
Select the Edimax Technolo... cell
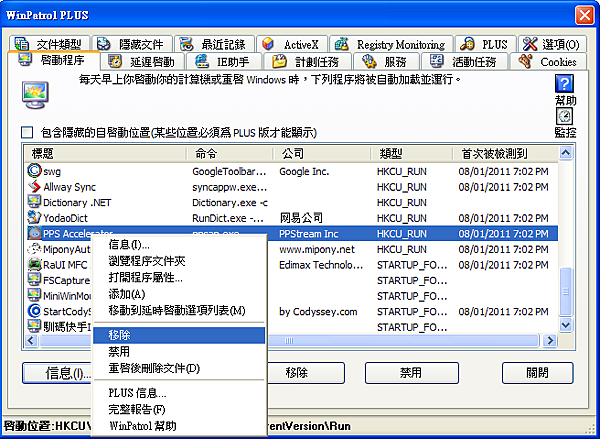tap(321, 265)
